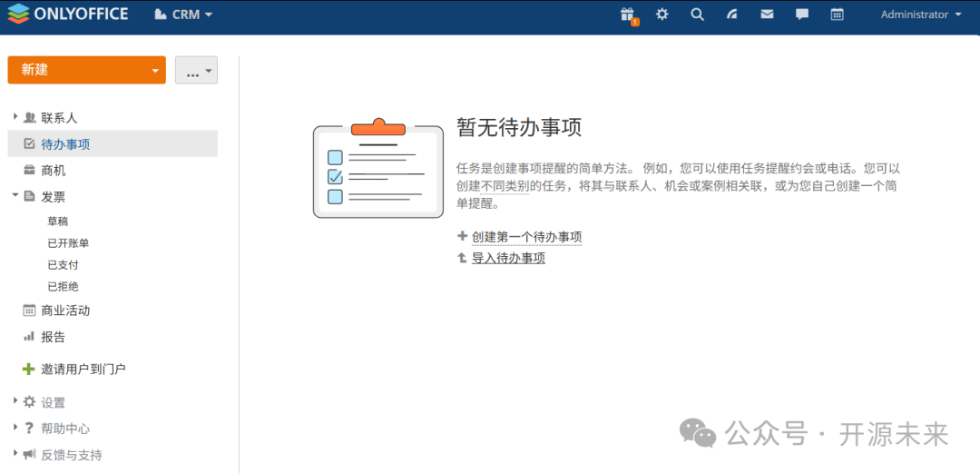Click the 商业活动 calendar icon
980x473 pixels.
click(29, 310)
